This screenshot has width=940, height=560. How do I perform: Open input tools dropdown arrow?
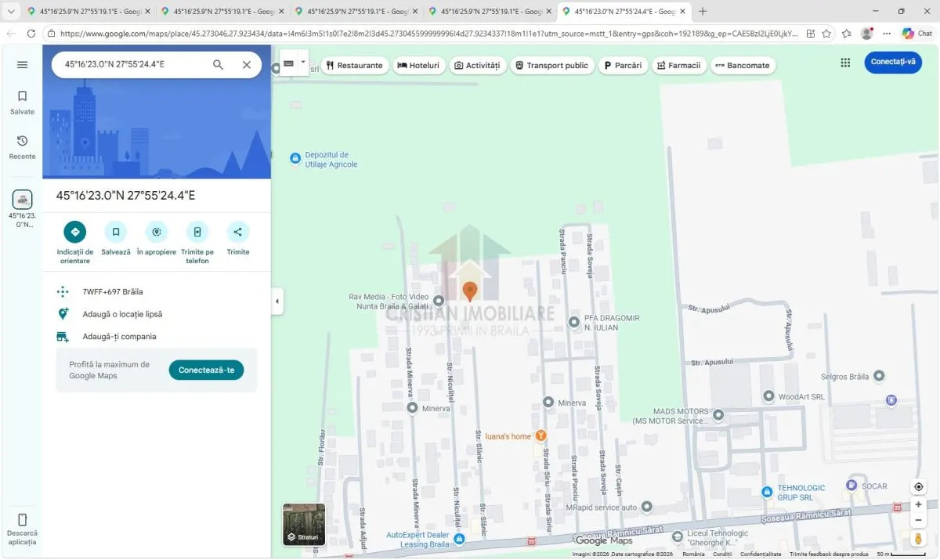tap(303, 61)
